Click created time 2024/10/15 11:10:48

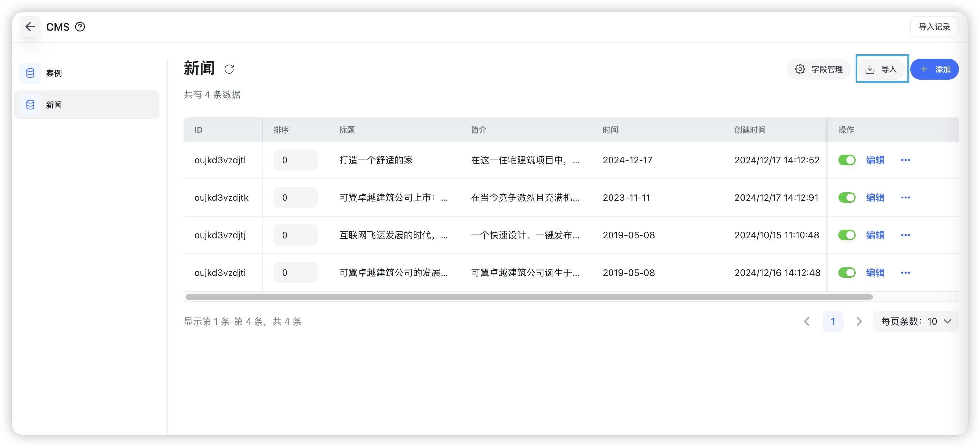click(x=776, y=235)
